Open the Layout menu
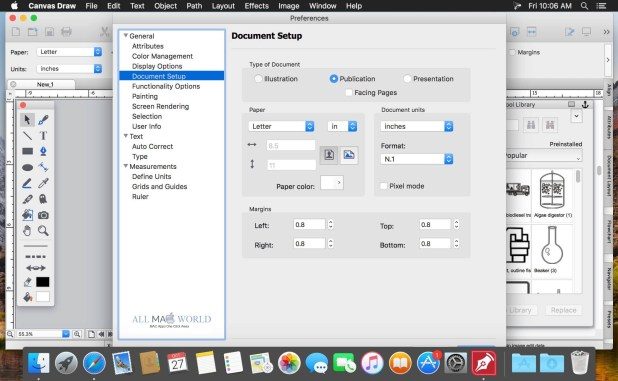Viewport: 618px width, 381px height. coord(223,6)
